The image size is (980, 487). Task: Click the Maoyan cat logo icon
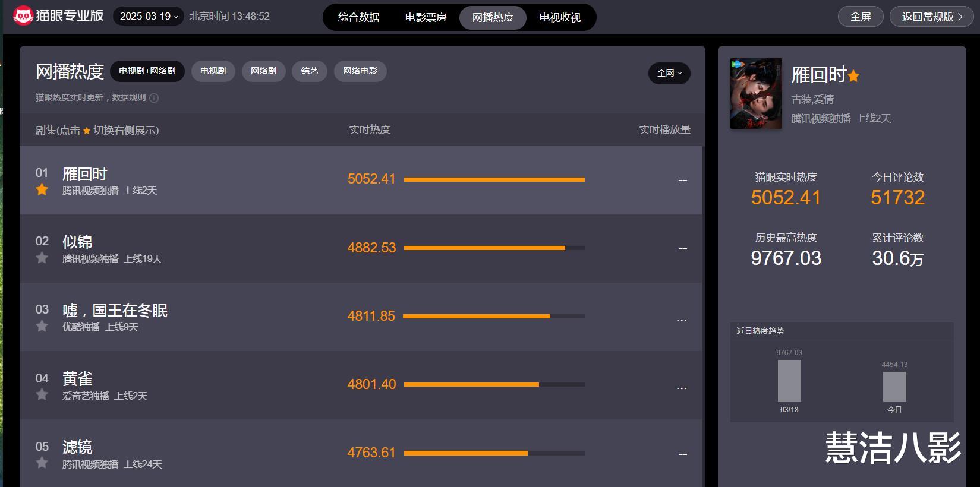pos(23,16)
